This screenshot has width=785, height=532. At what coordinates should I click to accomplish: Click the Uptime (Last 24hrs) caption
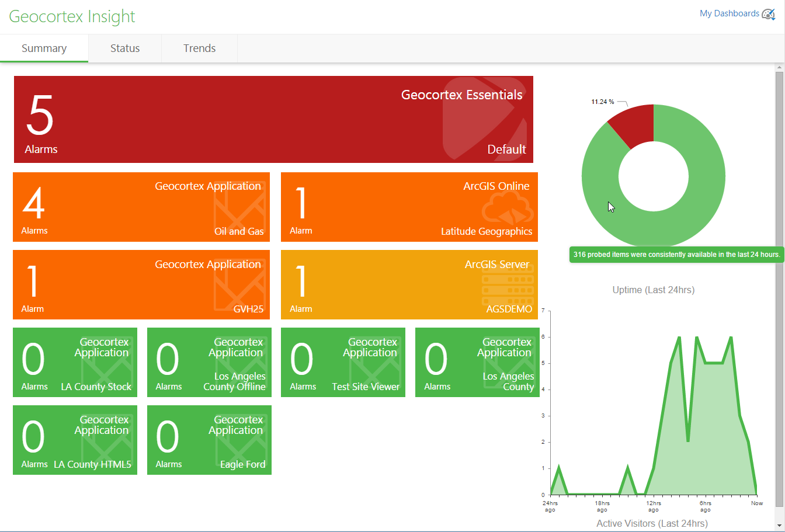pos(653,290)
